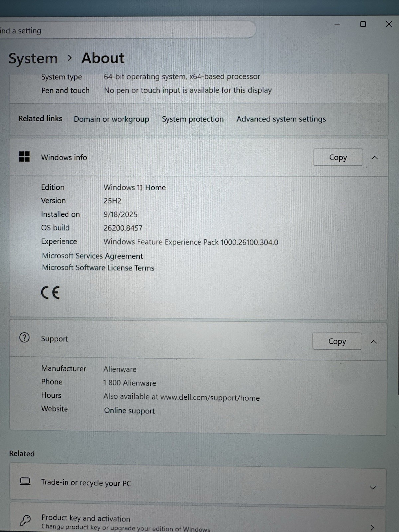Click the Hours label
This screenshot has width=399, height=532.
coord(51,395)
